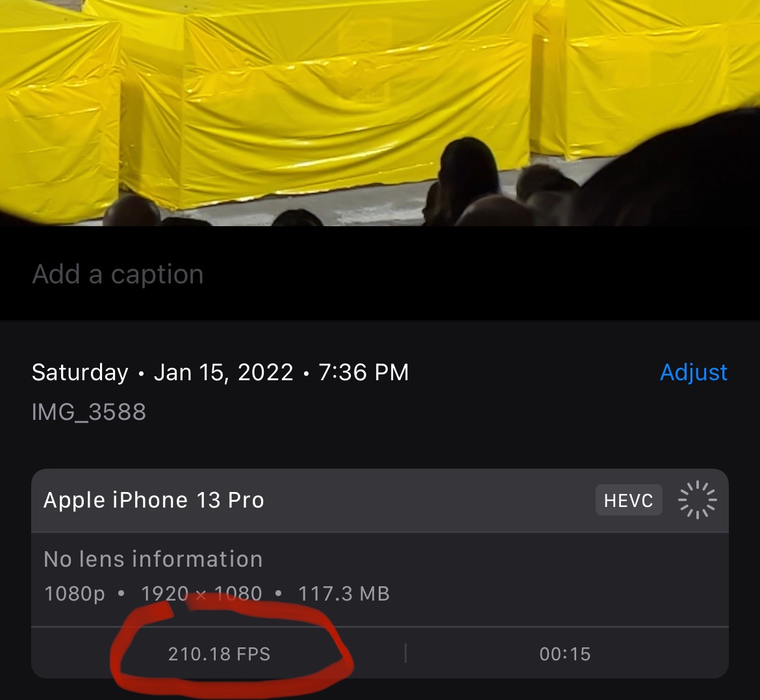Click the 210.18 FPS frame rate

coord(219,654)
